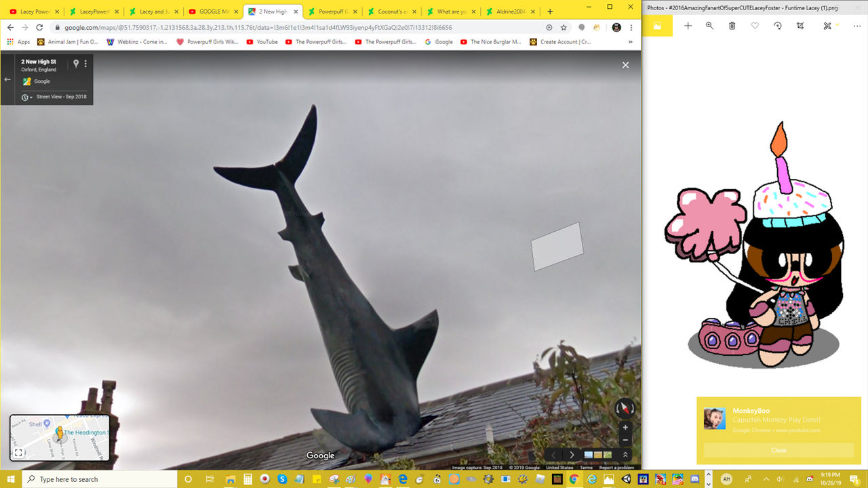Click the Chrome address bar URL

click(x=258, y=27)
